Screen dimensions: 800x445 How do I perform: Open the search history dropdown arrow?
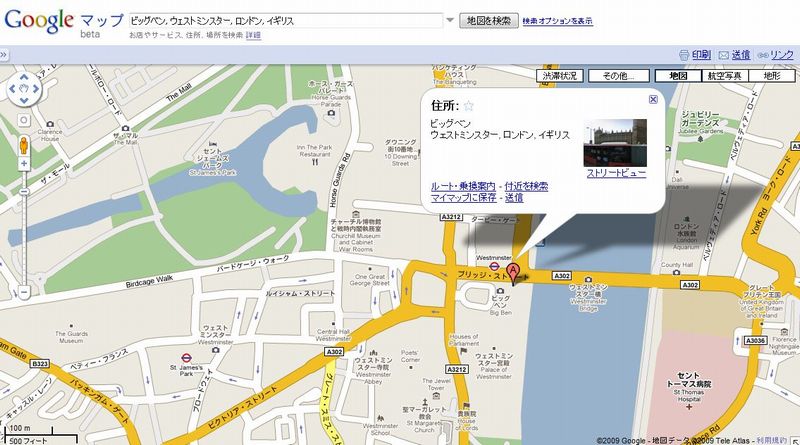point(450,21)
